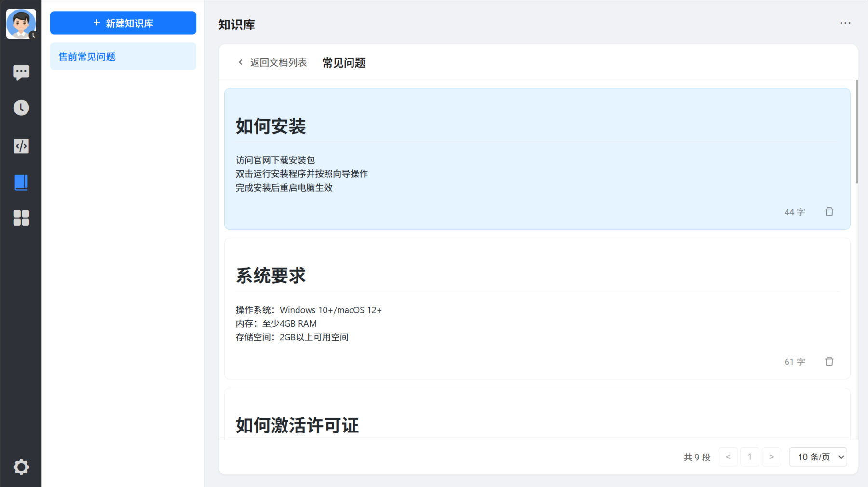
Task: Click text 双击运行安装程序并按照向导操作
Action: coord(302,174)
